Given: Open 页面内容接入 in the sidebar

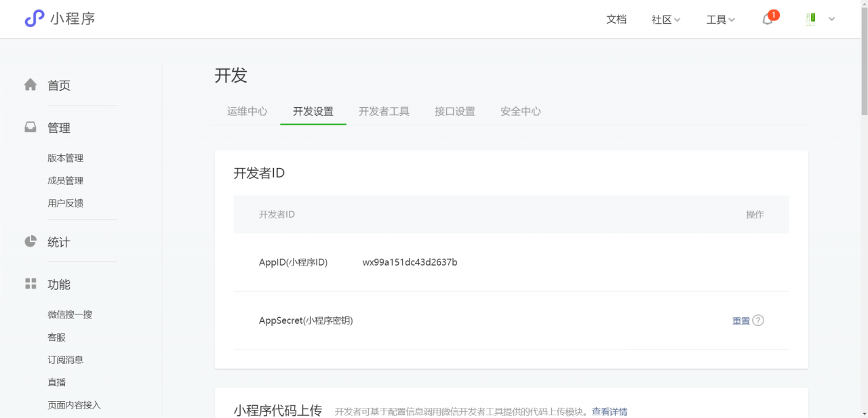Looking at the screenshot, I should 74,404.
